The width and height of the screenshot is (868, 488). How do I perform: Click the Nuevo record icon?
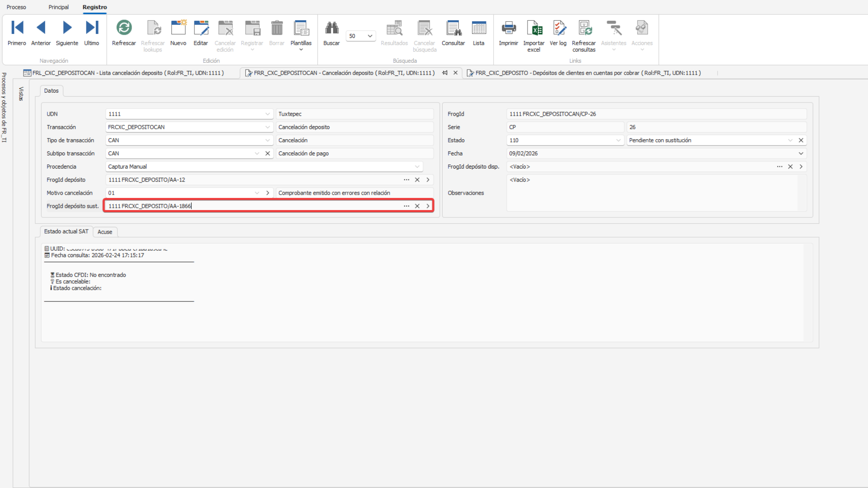(x=178, y=28)
